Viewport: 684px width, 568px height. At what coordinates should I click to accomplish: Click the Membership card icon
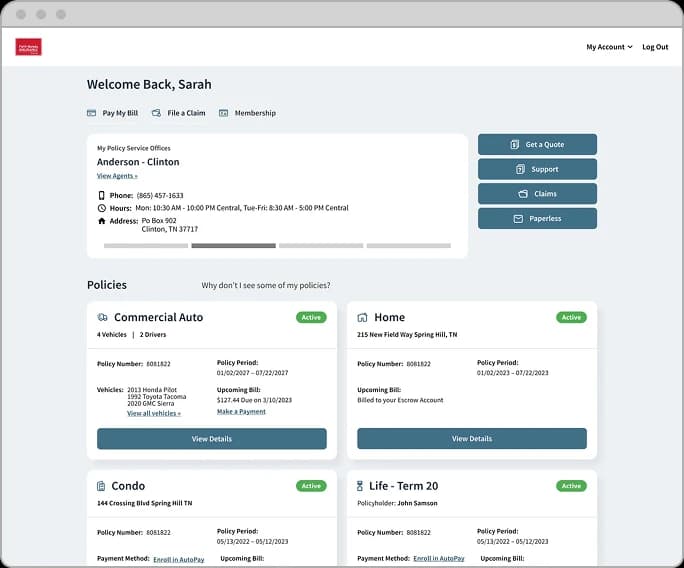(223, 113)
